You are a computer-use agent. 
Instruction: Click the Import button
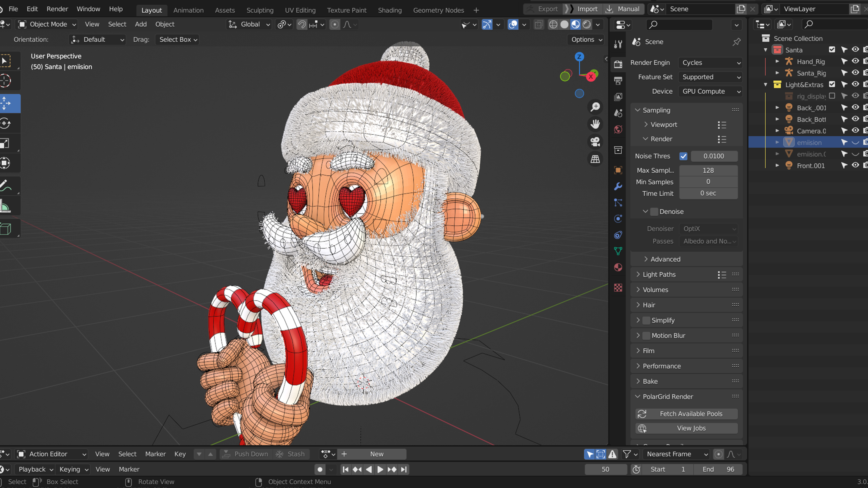[583, 9]
